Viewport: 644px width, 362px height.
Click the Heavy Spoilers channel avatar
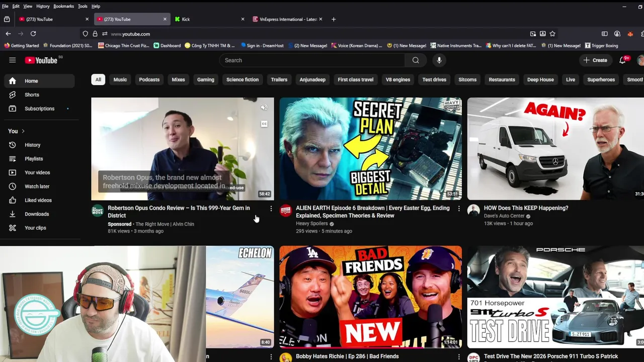point(285,211)
